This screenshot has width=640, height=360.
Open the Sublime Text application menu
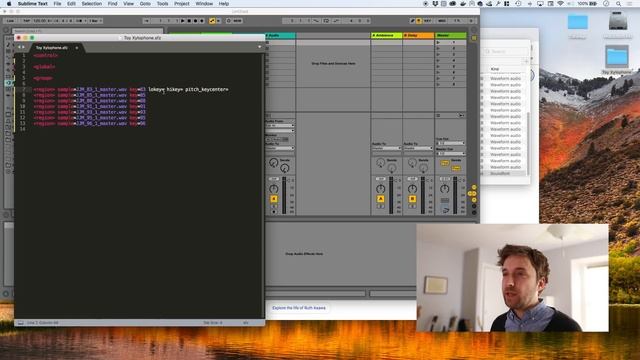pyautogui.click(x=33, y=4)
